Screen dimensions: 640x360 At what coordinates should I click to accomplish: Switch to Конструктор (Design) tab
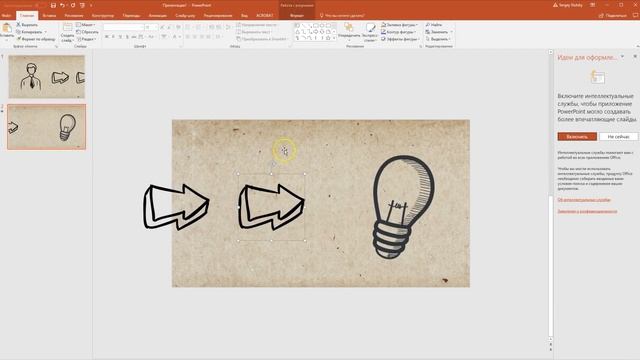click(x=103, y=16)
